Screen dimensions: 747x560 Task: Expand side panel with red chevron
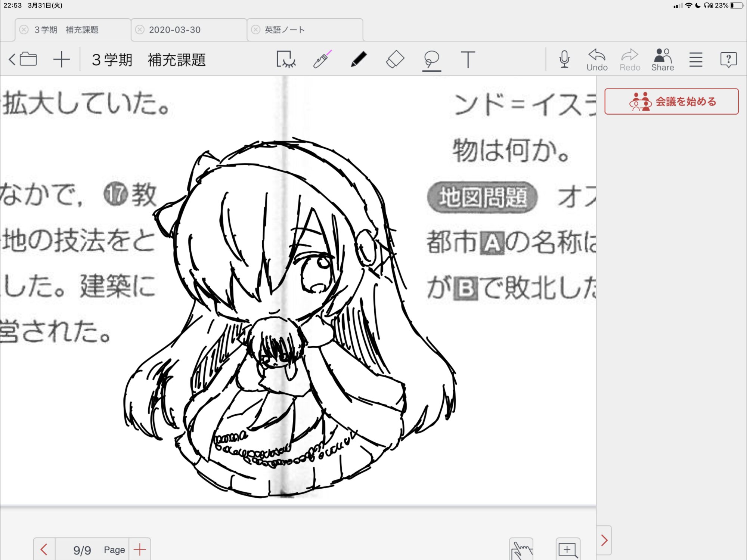[604, 540]
